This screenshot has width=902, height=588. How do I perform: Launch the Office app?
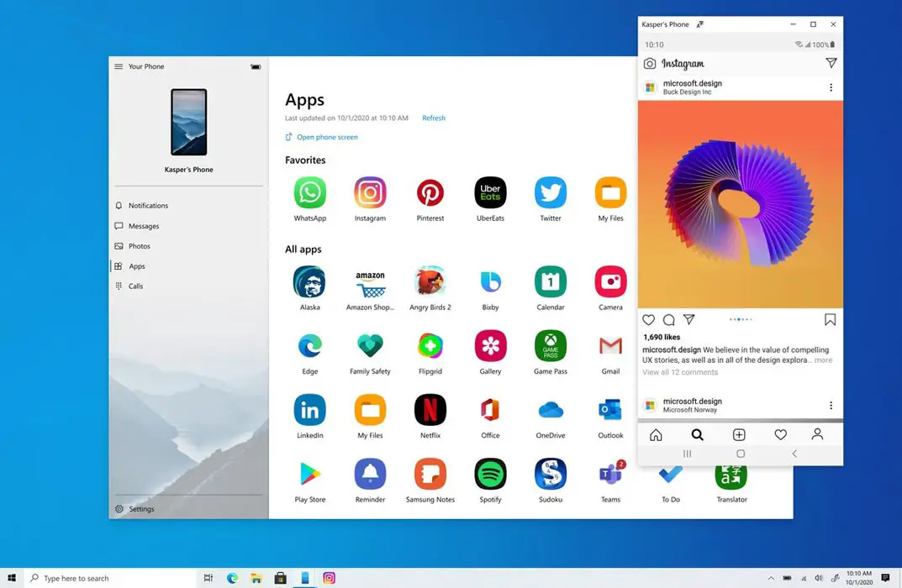coord(490,410)
